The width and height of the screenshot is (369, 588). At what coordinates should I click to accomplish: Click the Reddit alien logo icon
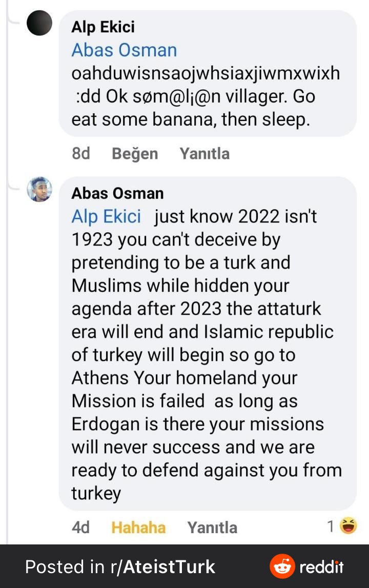click(x=282, y=566)
